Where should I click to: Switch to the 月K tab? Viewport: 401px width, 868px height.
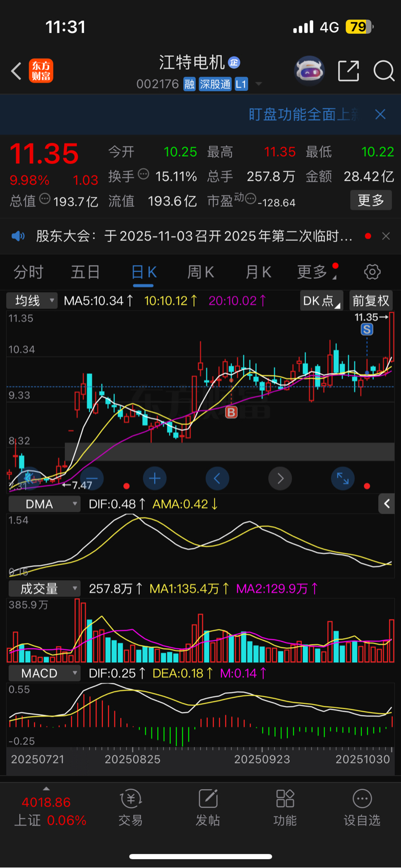(258, 272)
